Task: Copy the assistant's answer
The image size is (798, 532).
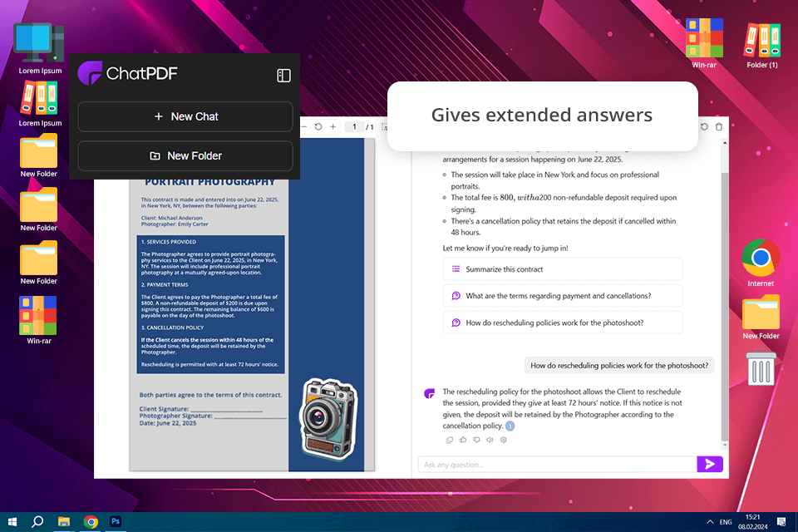Action: [450, 440]
